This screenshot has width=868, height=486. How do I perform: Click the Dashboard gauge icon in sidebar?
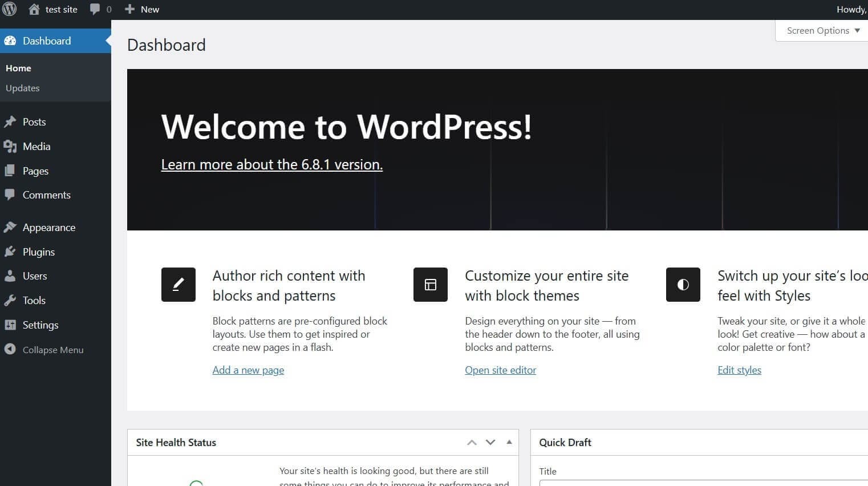point(10,40)
